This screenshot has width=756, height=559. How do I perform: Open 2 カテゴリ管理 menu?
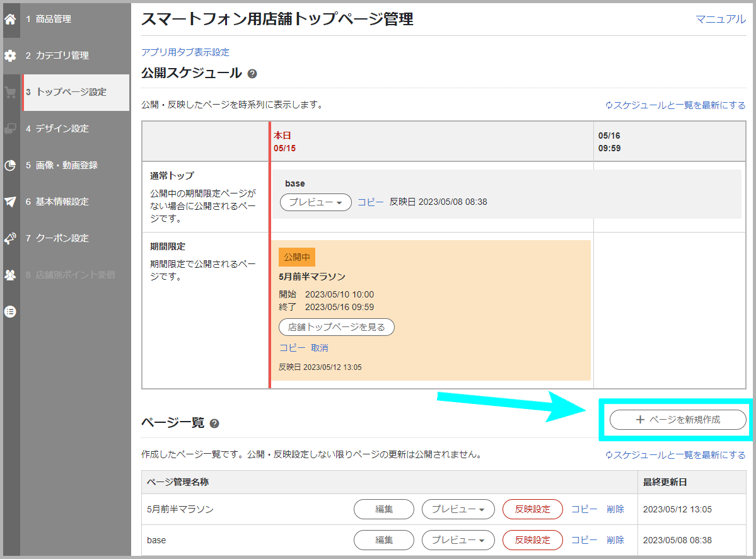tap(76, 55)
